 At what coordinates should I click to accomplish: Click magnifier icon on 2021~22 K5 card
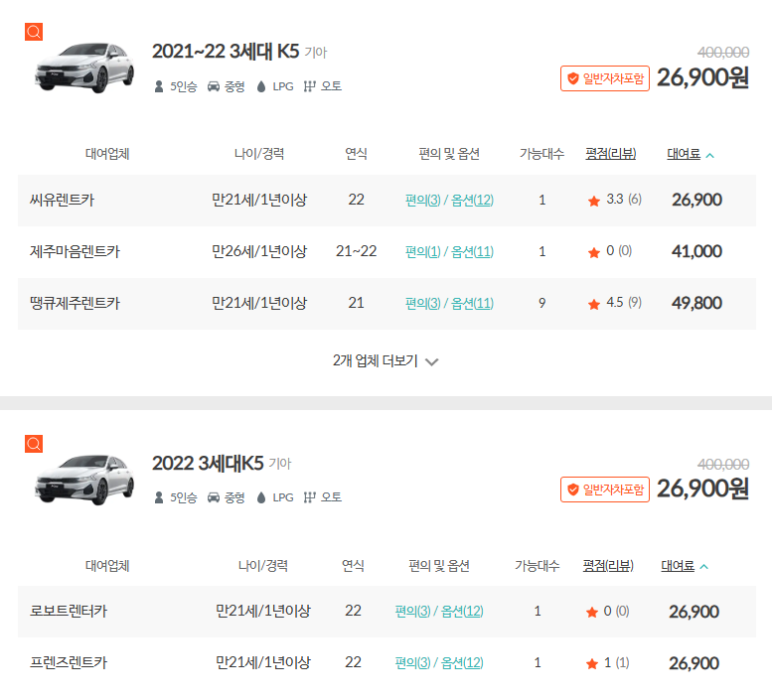click(34, 32)
